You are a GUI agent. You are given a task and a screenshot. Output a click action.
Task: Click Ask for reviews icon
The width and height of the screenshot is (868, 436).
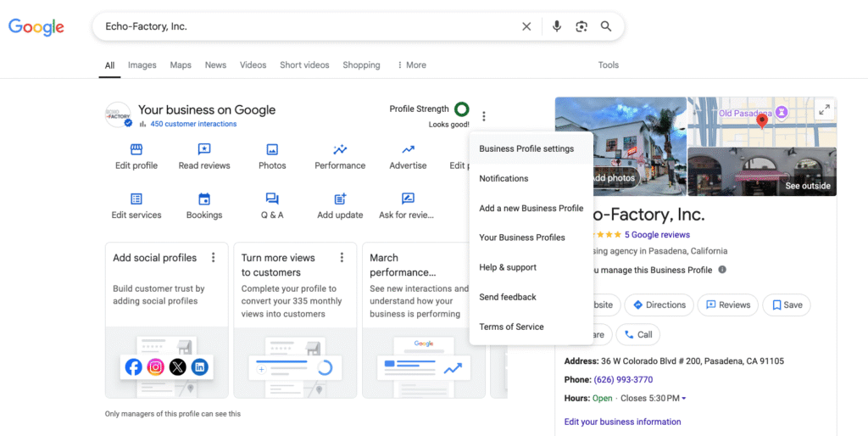[408, 198]
